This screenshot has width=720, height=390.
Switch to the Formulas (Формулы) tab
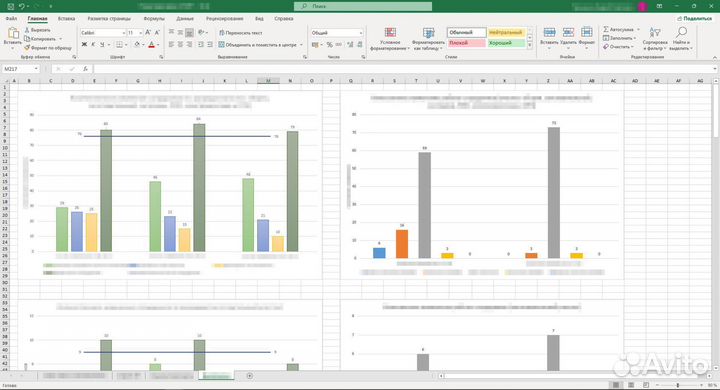pyautogui.click(x=154, y=19)
